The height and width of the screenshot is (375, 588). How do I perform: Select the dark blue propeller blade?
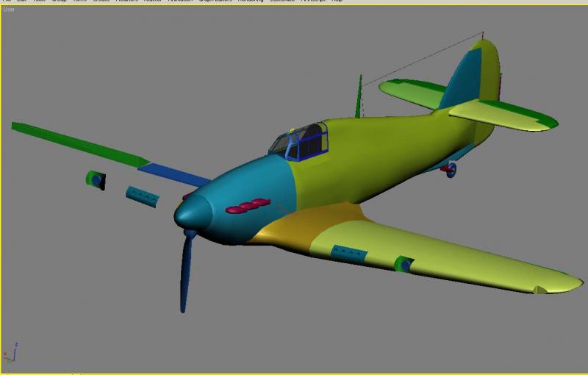(187, 271)
